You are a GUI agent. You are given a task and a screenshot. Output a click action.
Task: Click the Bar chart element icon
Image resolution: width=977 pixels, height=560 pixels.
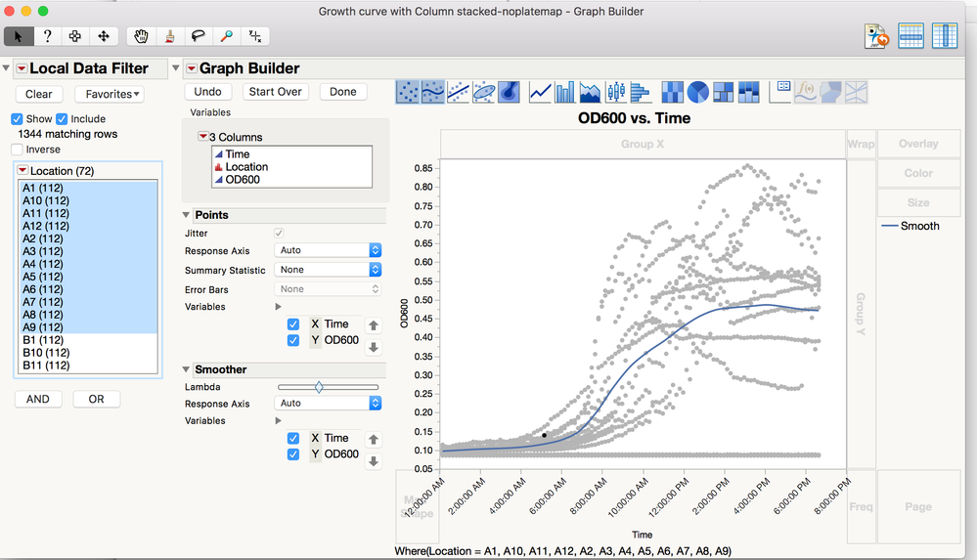point(565,92)
